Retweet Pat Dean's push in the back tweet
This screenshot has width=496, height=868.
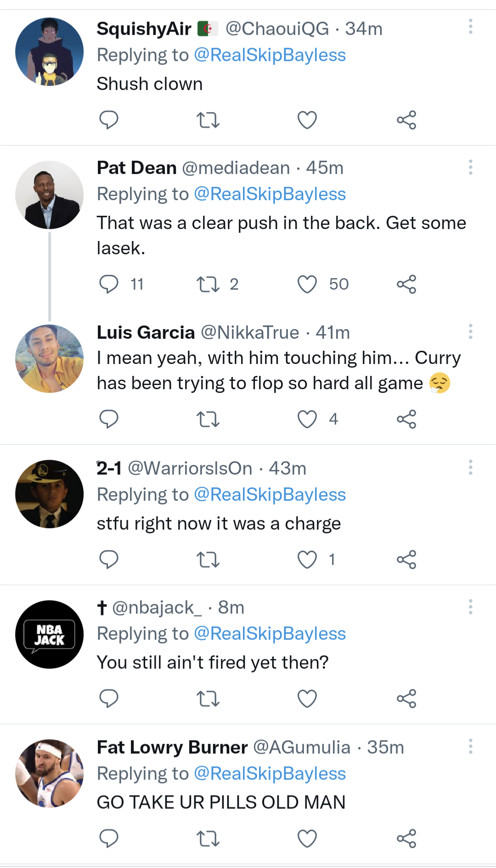click(208, 285)
